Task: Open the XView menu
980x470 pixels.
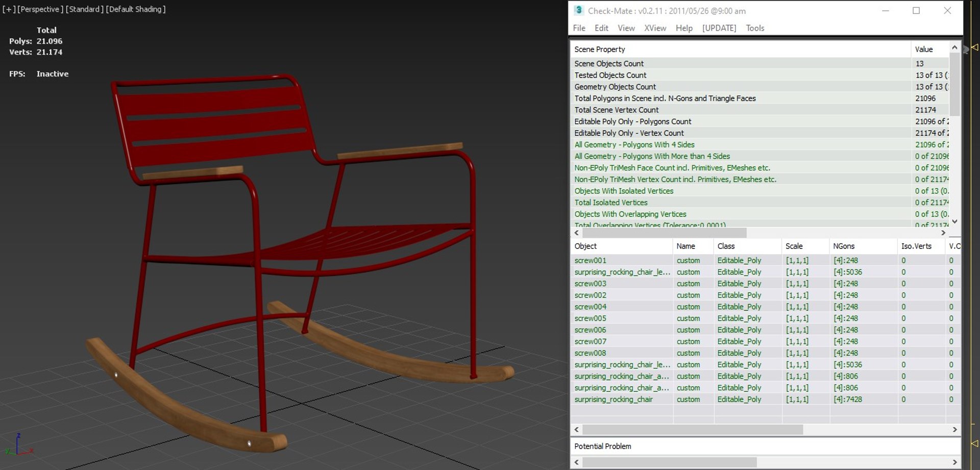Action: 655,28
